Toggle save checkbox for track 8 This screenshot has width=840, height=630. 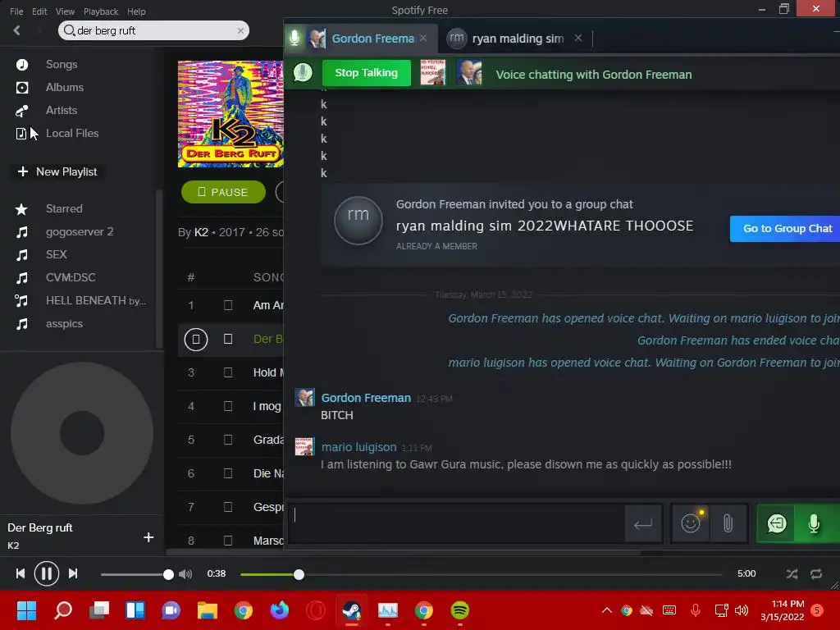[x=228, y=541]
